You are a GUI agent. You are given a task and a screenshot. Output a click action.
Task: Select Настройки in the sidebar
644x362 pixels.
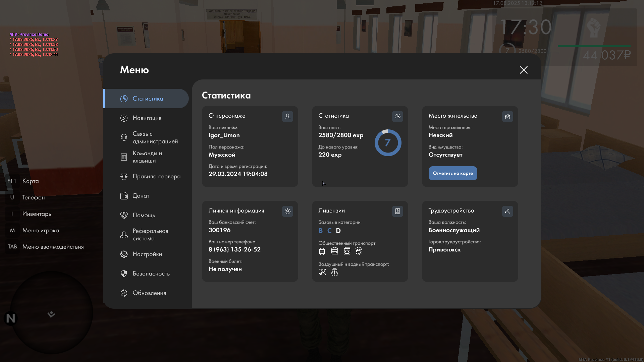(x=147, y=254)
